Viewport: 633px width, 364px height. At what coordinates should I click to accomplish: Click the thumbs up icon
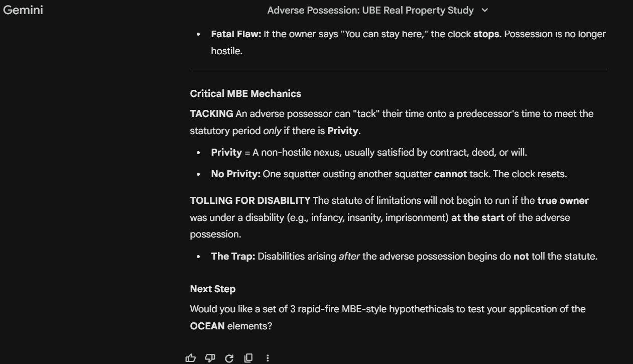click(x=191, y=358)
